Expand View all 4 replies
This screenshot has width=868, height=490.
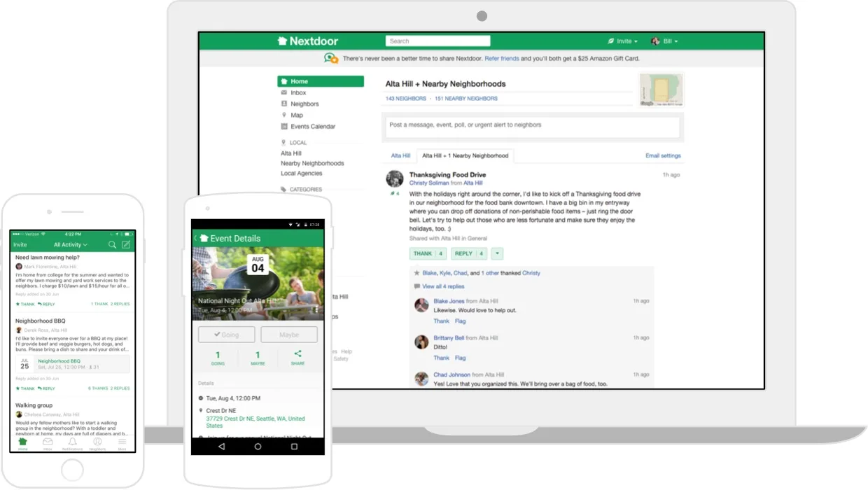click(x=442, y=286)
